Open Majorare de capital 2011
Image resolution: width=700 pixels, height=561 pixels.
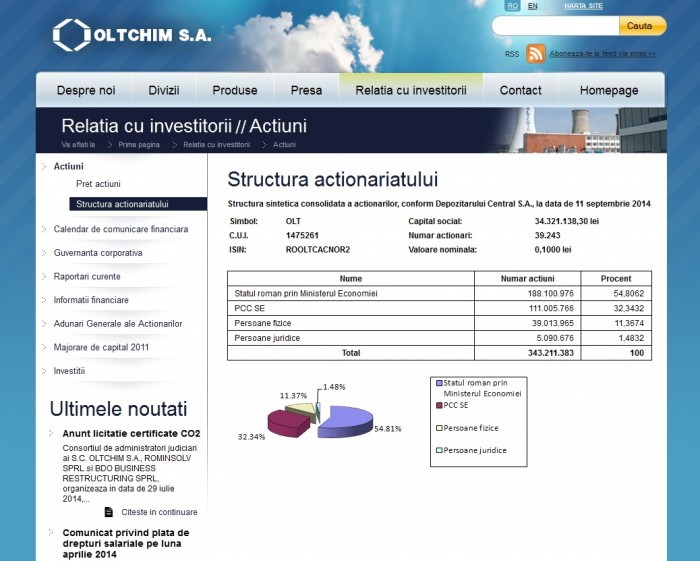coord(101,347)
